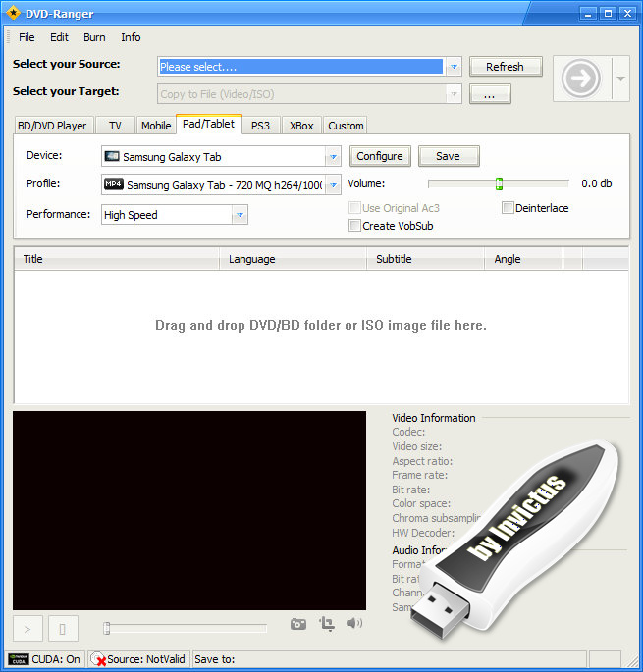The width and height of the screenshot is (643, 672).
Task: Minimize the DVD-Ranger window
Action: click(x=588, y=14)
